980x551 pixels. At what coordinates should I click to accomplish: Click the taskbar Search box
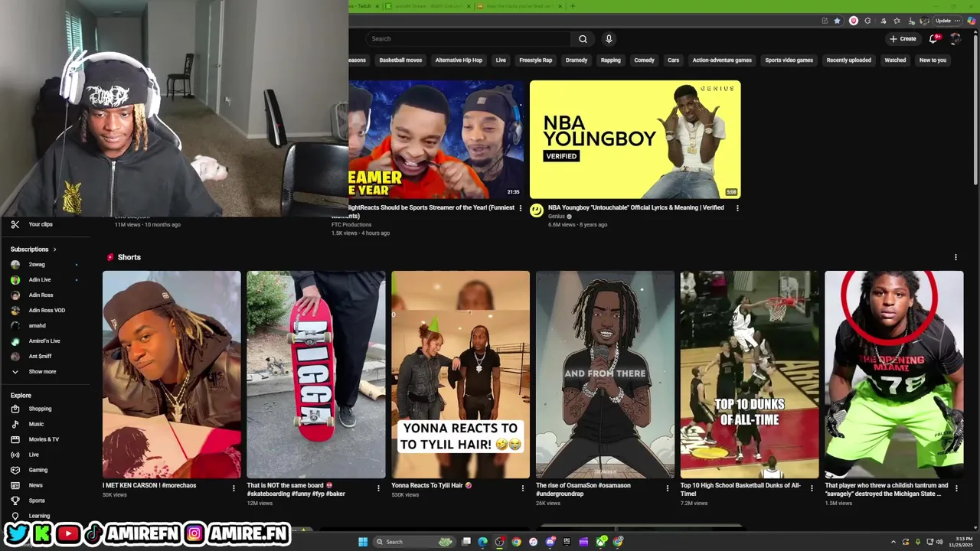coord(414,542)
